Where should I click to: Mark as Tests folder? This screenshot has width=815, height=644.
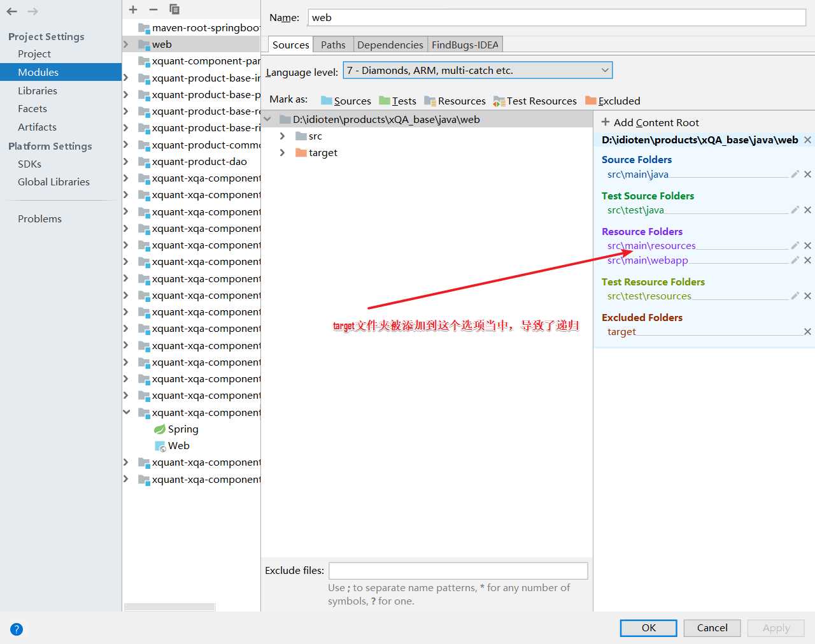click(x=397, y=101)
